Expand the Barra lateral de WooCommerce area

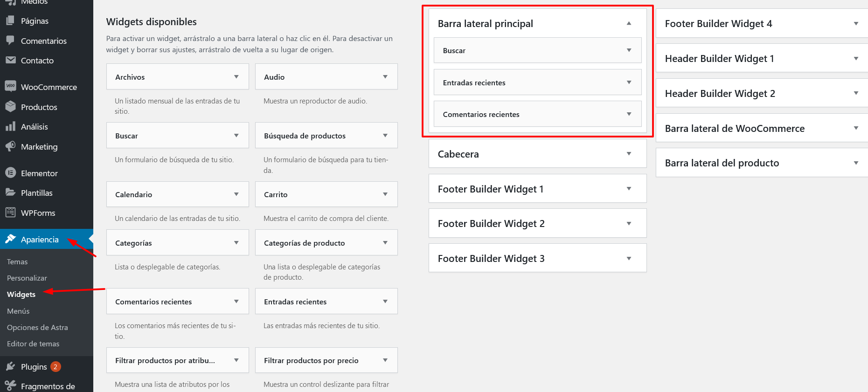tap(856, 128)
